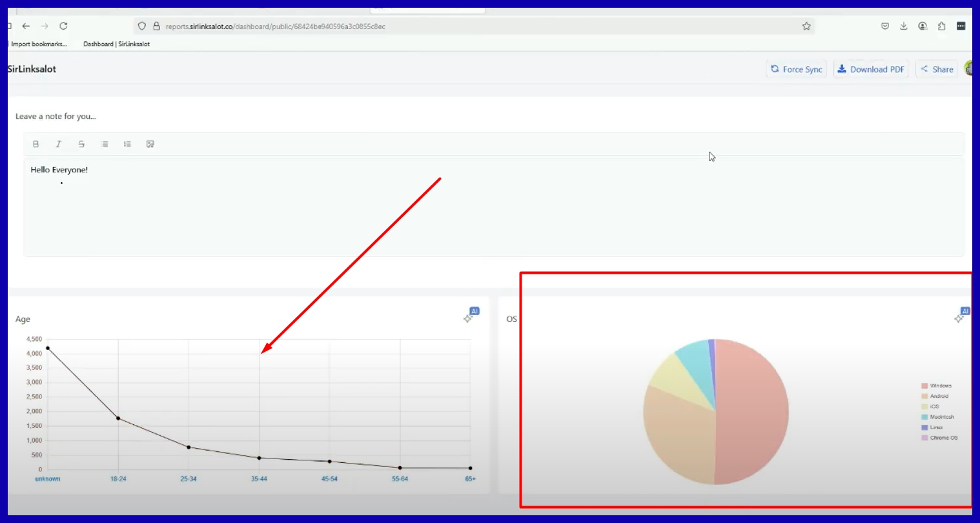The image size is (980, 523).
Task: Open AI insights for the OS chart
Action: pyautogui.click(x=962, y=315)
